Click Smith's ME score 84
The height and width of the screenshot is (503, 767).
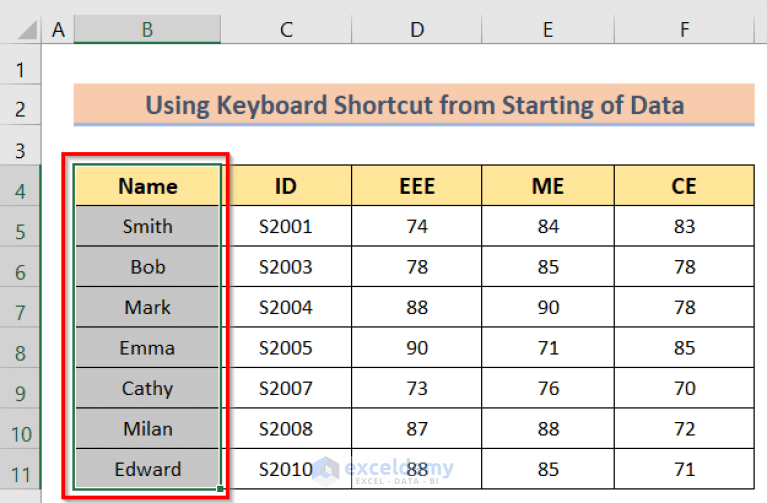click(548, 226)
